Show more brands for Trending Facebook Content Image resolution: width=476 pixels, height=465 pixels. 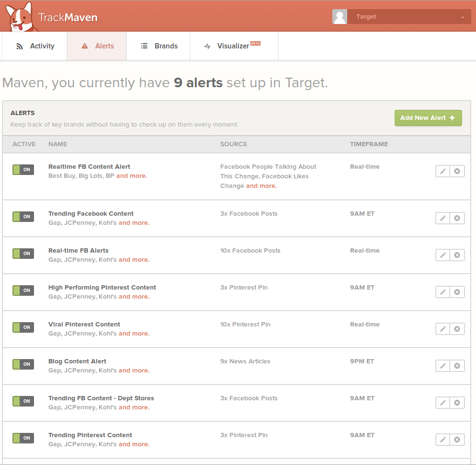pos(134,223)
